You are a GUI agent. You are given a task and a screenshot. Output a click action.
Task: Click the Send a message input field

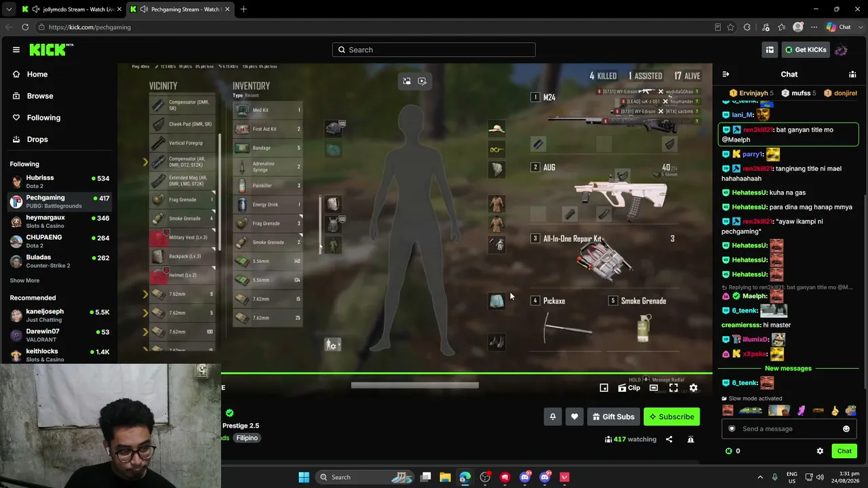click(x=788, y=428)
